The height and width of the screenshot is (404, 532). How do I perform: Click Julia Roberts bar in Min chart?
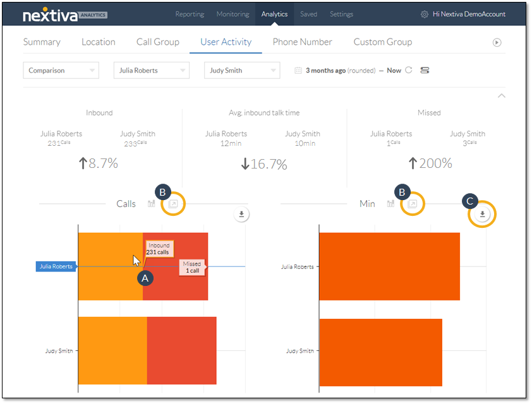[389, 266]
